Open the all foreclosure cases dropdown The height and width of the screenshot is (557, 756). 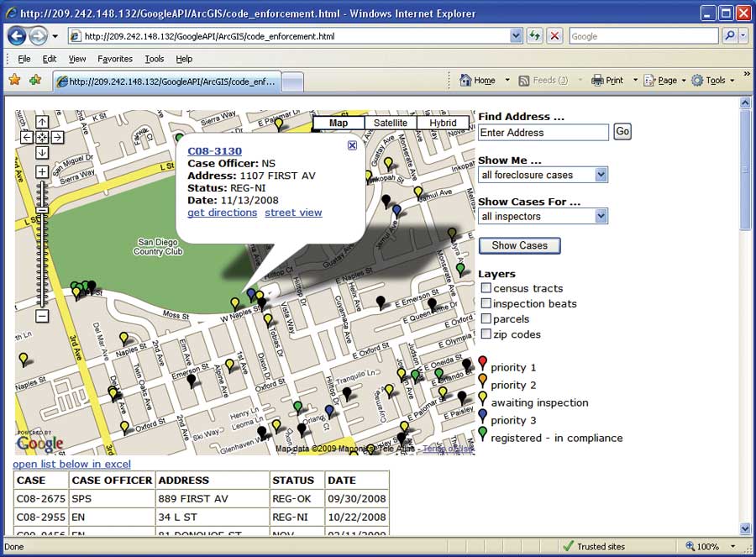coord(543,175)
